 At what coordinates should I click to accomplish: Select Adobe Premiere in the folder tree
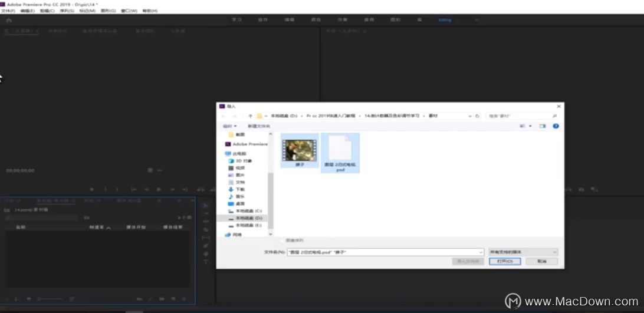(246, 144)
